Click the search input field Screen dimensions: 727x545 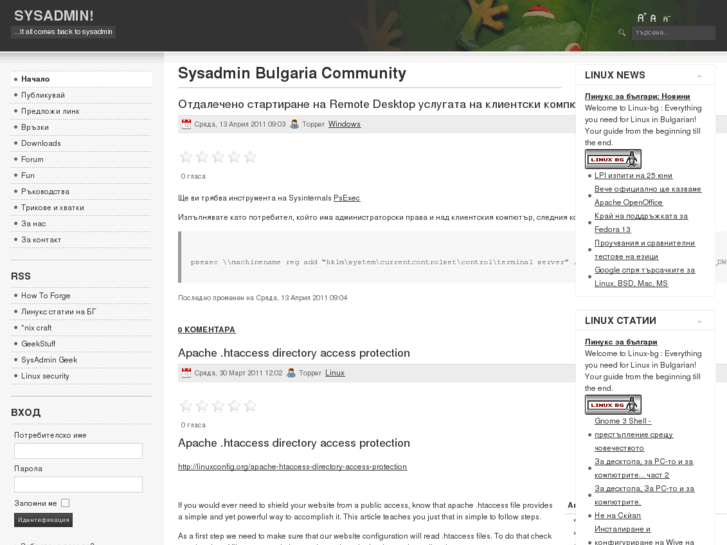pyautogui.click(x=673, y=32)
